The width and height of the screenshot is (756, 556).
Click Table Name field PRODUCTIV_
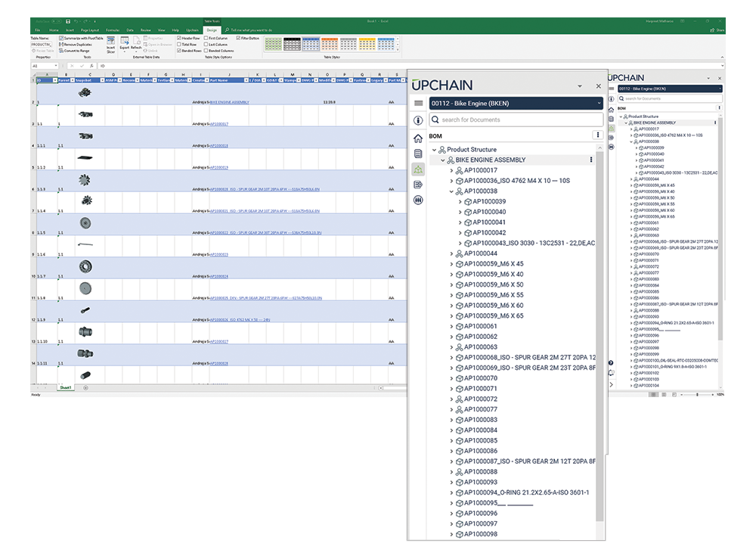[x=42, y=45]
